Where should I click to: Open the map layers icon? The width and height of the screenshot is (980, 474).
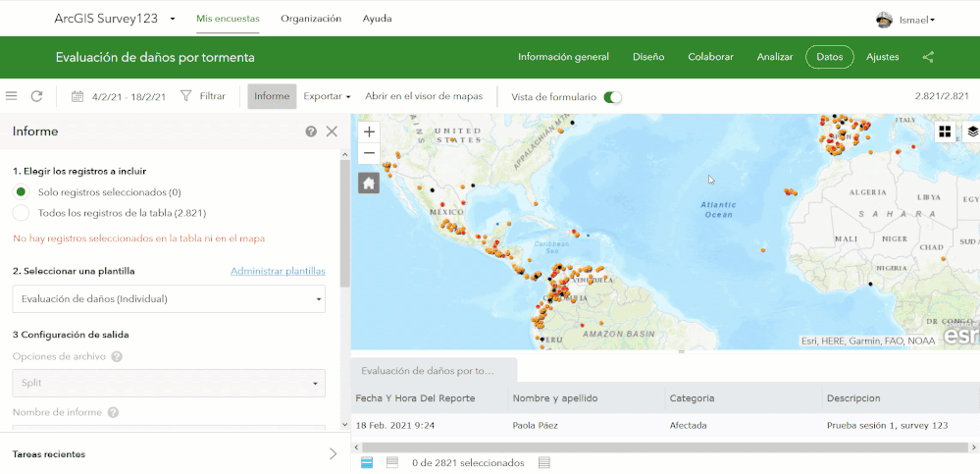point(972,132)
